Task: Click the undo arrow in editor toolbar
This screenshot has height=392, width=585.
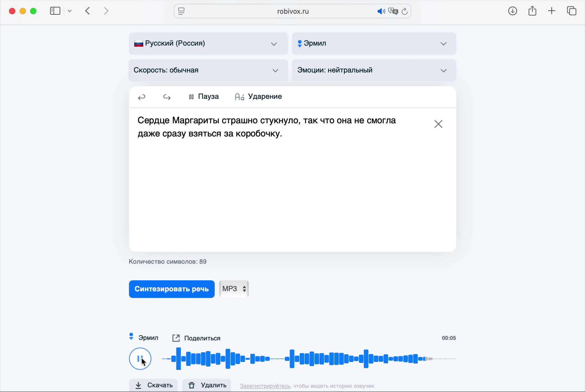Action: pos(142,97)
